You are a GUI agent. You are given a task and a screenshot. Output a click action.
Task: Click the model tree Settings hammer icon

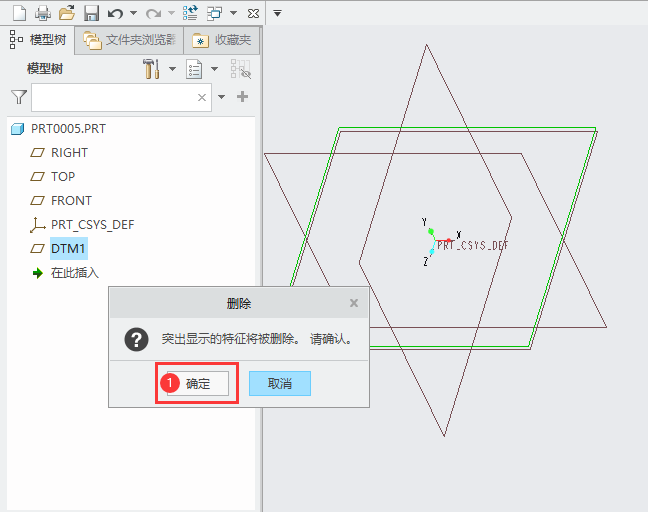point(151,69)
